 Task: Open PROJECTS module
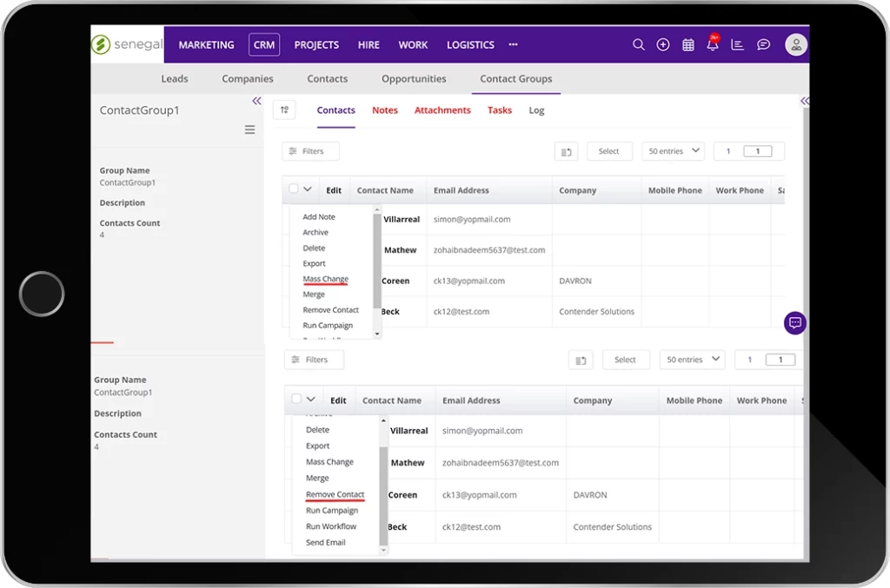316,45
